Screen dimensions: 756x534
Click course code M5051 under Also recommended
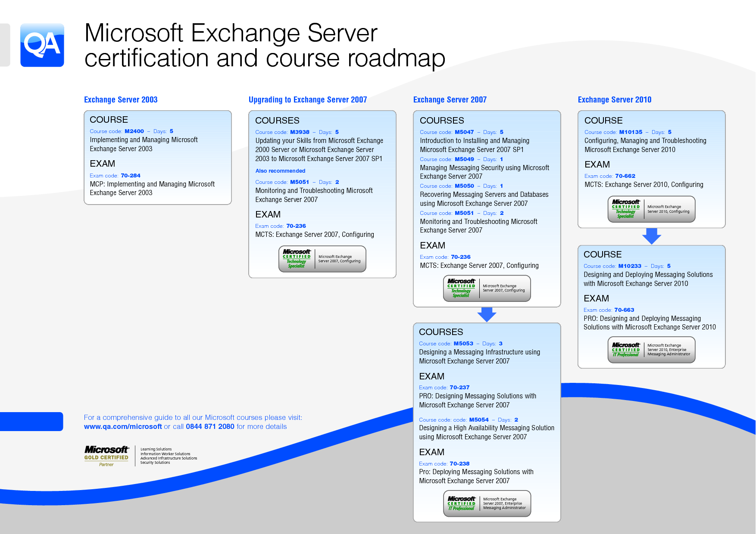point(300,182)
